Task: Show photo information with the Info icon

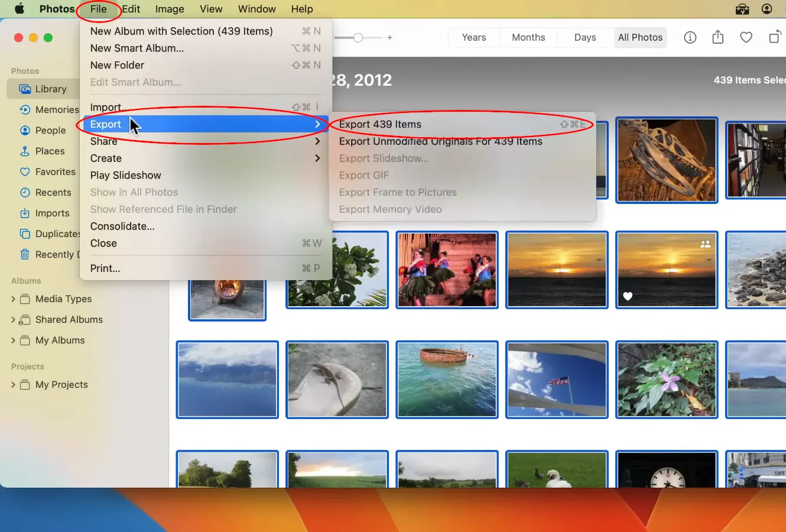Action: pyautogui.click(x=690, y=37)
